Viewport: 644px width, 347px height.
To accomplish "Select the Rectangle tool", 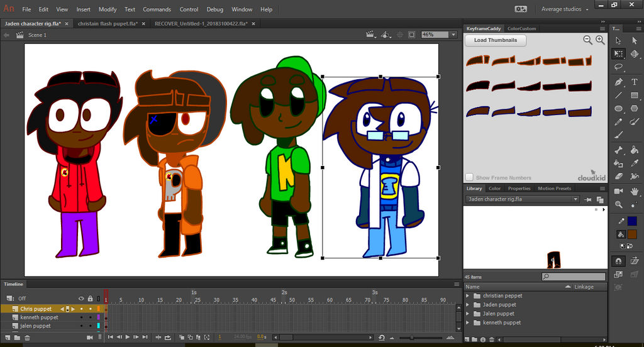I will tap(635, 96).
